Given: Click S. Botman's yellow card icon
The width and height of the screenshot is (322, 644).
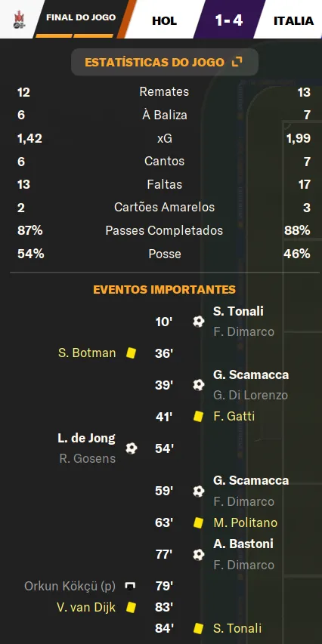Looking at the screenshot, I should point(132,353).
